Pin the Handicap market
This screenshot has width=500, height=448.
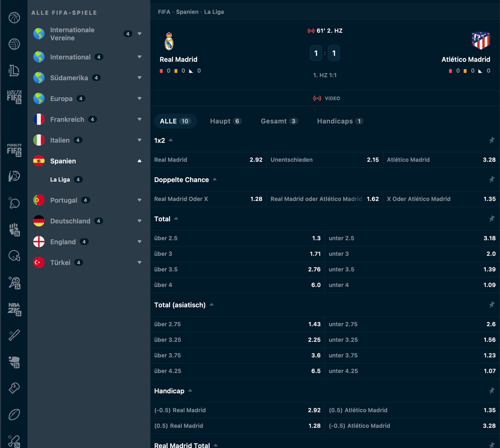pos(491,390)
